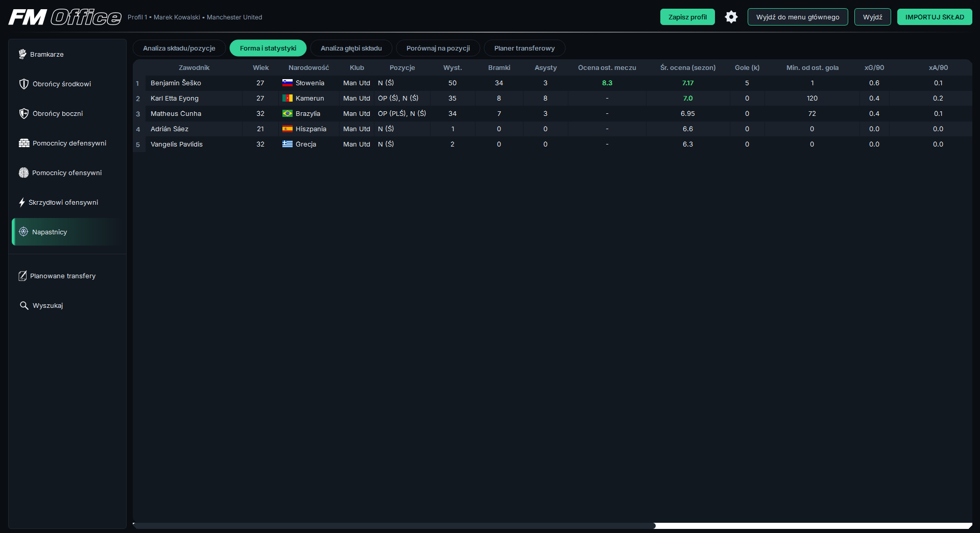Click Šeško's last match rating 8.3

(x=607, y=83)
